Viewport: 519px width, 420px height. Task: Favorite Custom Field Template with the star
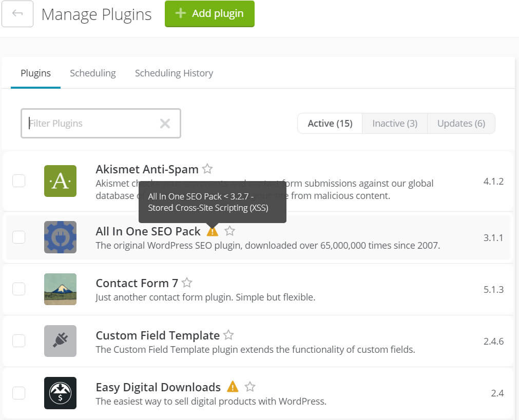click(x=228, y=335)
